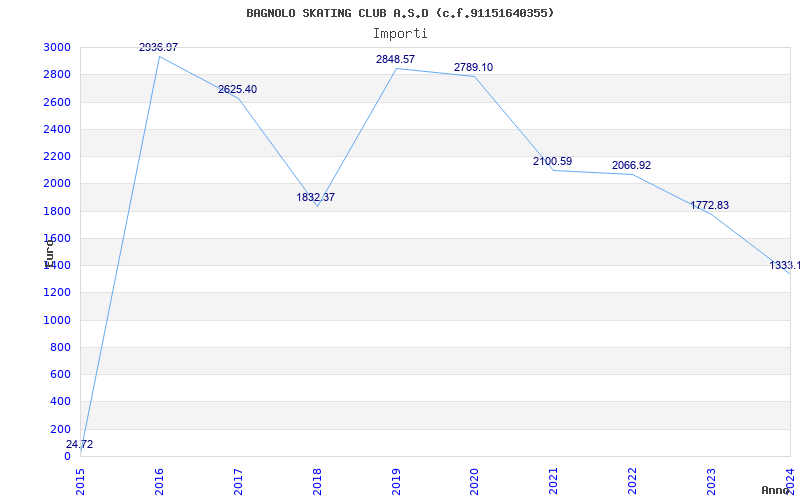Viewport: 800px width, 500px height.
Task: Click the 1772.83 data label
Action: 710,205
